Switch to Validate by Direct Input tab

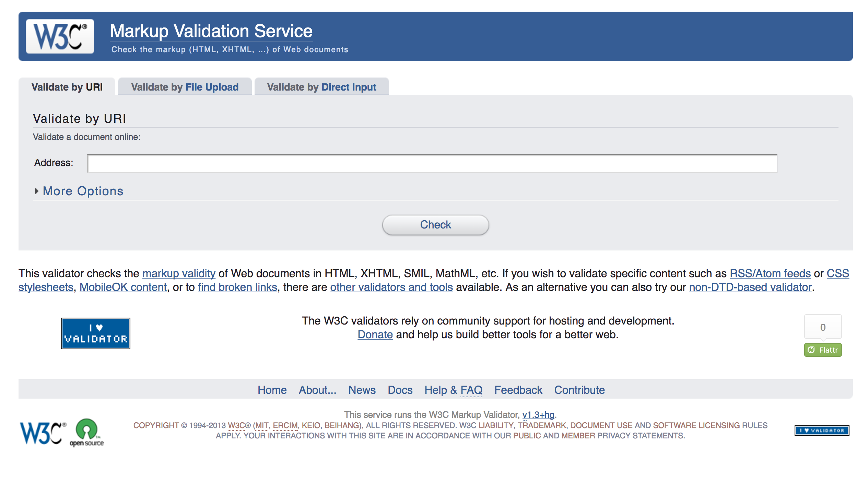(x=321, y=87)
